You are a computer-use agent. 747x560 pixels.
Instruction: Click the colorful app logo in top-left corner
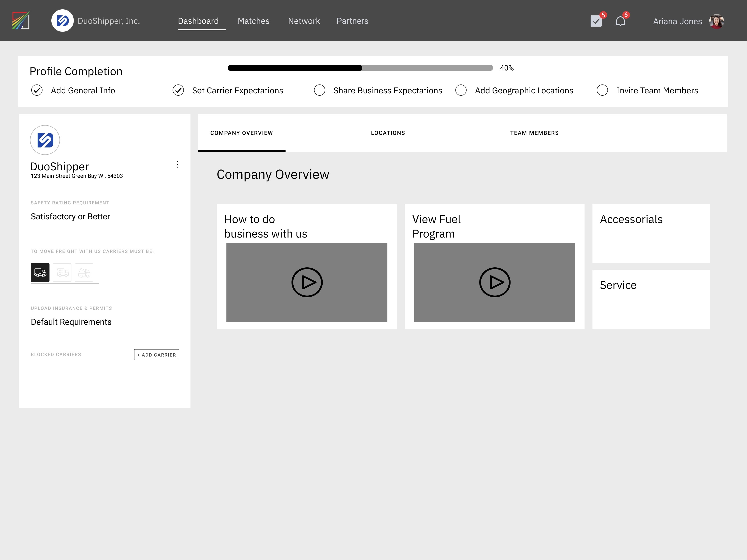(21, 21)
